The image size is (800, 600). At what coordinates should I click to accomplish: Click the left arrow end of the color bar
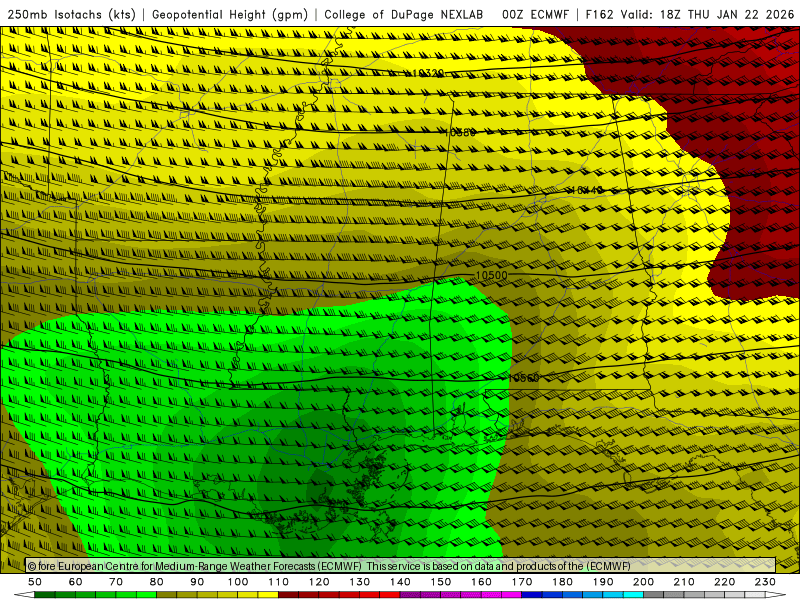pos(24,595)
